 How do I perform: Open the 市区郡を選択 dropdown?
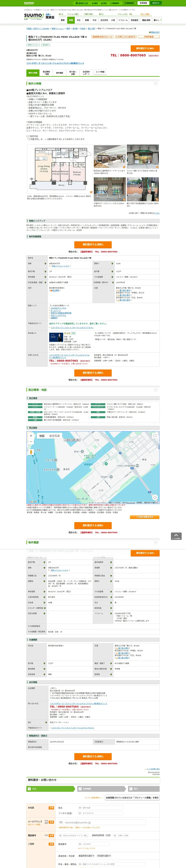(104, 856)
